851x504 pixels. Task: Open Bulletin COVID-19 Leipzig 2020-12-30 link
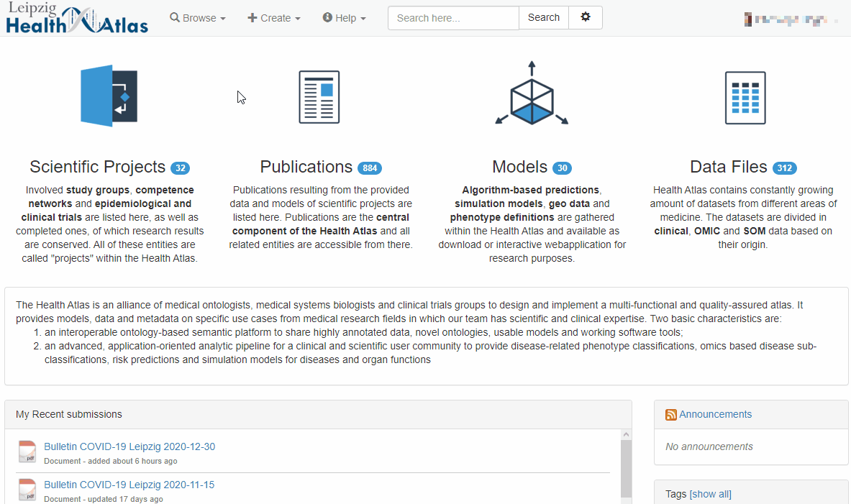pyautogui.click(x=129, y=446)
